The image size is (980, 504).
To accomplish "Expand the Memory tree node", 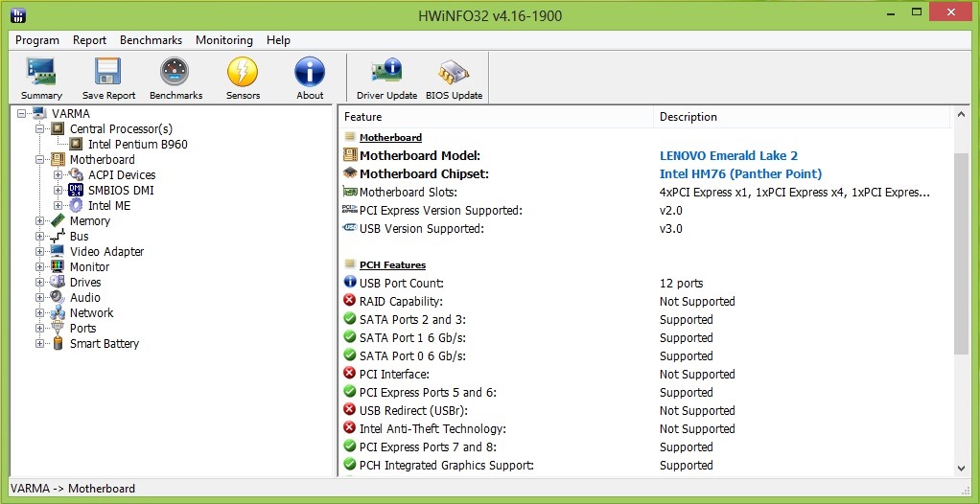I will pos(40,221).
